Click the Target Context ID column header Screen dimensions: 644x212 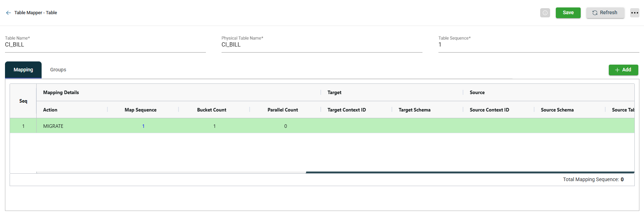346,110
